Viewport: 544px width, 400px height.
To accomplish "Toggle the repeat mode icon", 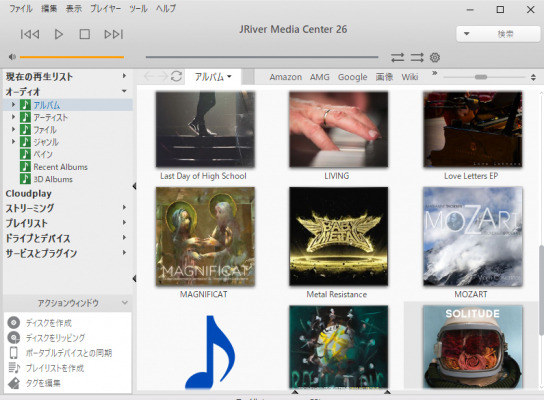I will pos(398,57).
